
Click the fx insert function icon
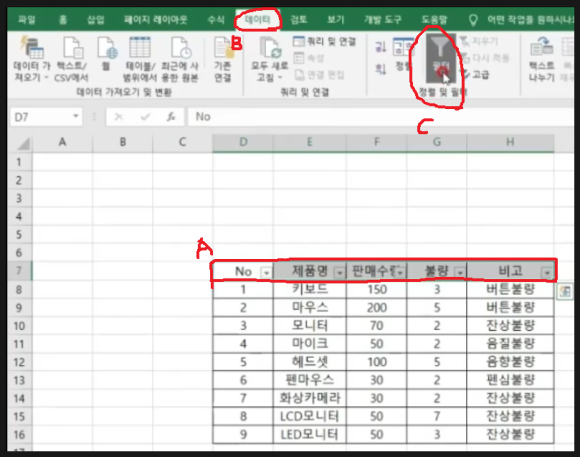pyautogui.click(x=171, y=117)
